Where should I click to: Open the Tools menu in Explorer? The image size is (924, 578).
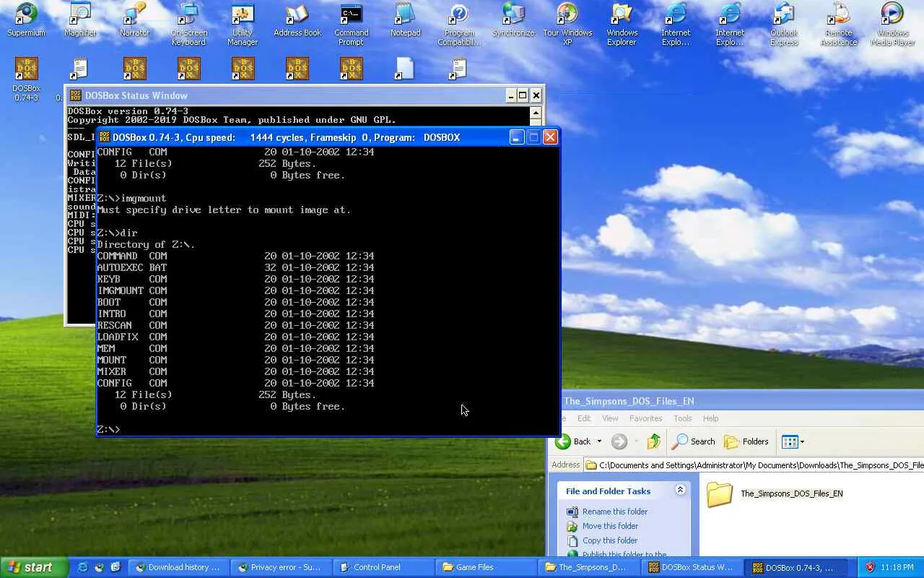click(682, 418)
